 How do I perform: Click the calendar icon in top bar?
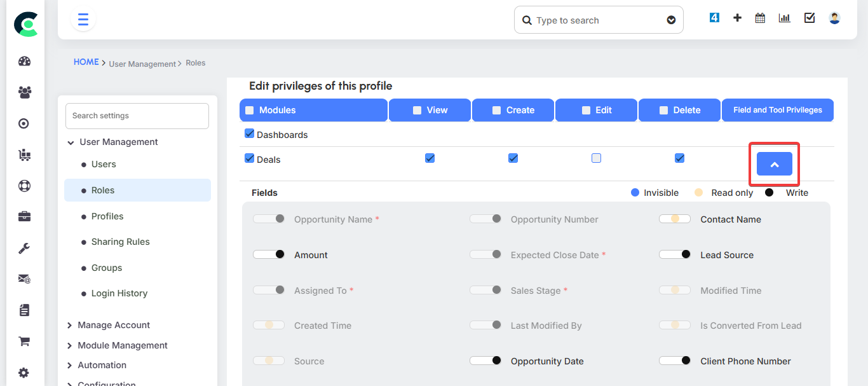pos(760,18)
